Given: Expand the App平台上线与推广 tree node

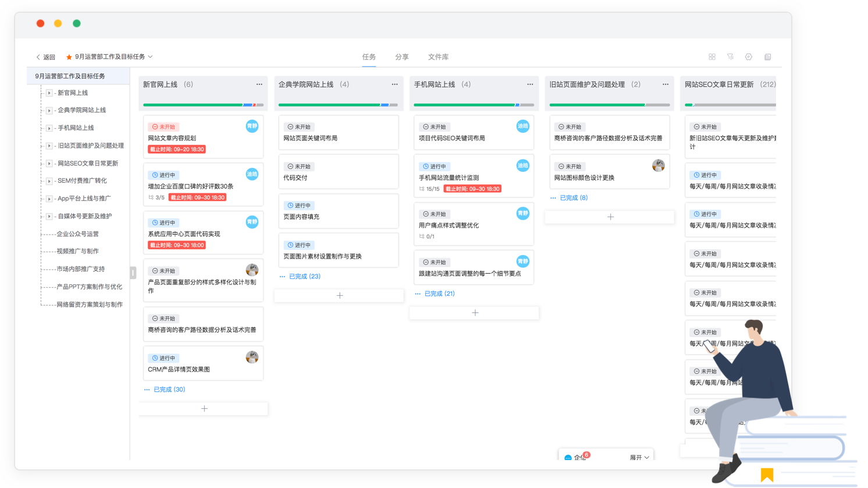Looking at the screenshot, I should (x=49, y=199).
